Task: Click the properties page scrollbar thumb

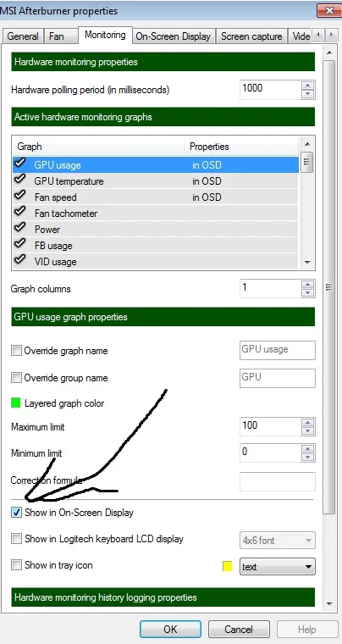Action: point(328,286)
